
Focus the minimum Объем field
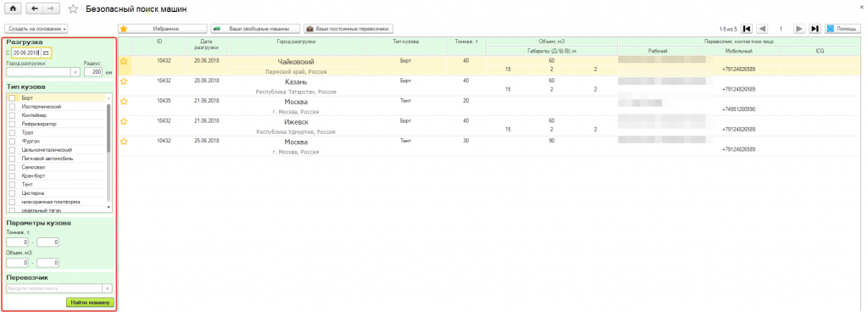point(17,263)
